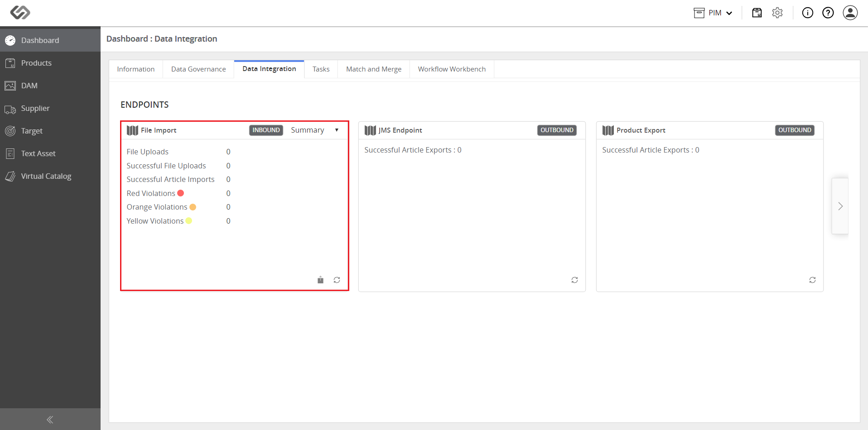This screenshot has height=430, width=868.
Task: Click the OUTBOUND badge on Product Export
Action: [x=795, y=130]
